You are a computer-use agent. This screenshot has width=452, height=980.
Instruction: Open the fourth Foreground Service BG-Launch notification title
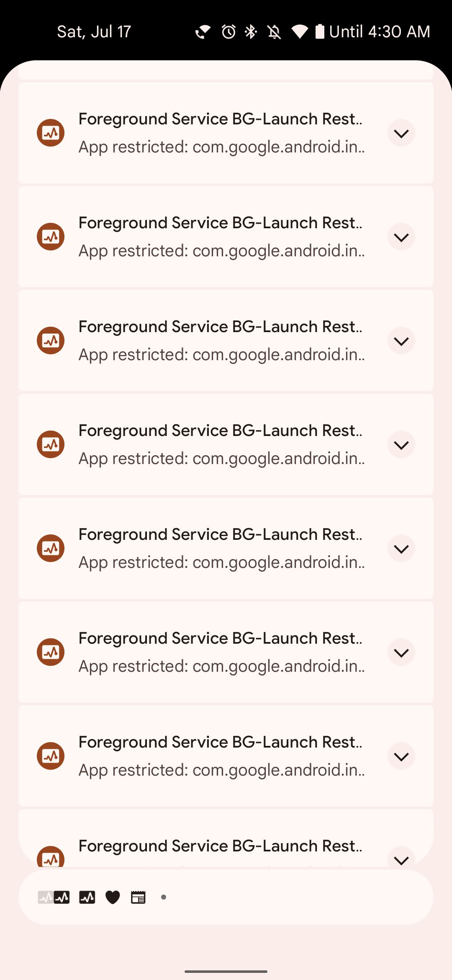pos(220,431)
